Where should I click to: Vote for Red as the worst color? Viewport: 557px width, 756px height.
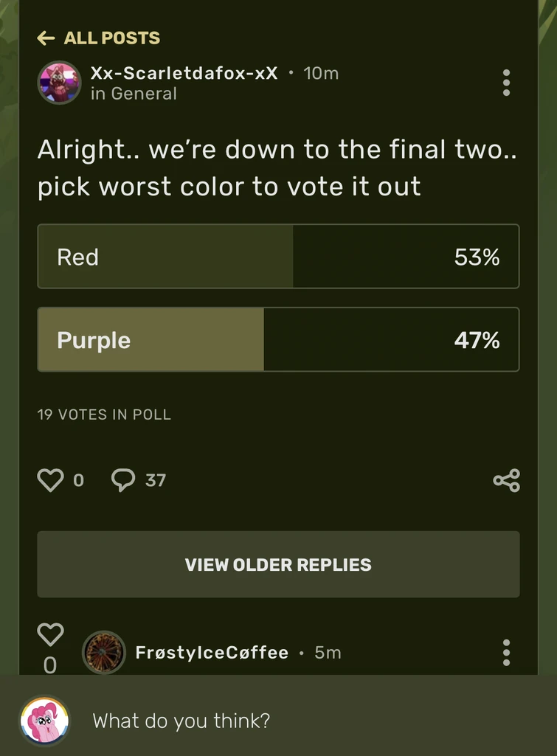point(278,257)
